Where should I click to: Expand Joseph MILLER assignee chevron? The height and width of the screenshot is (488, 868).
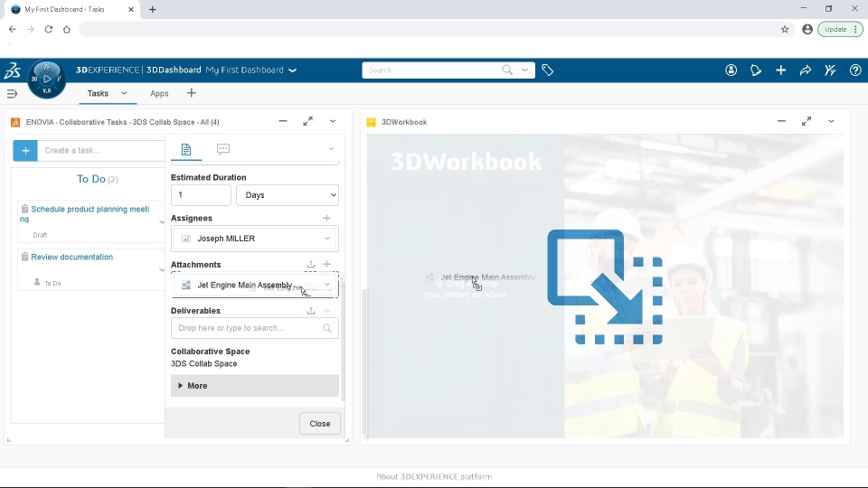tap(327, 239)
